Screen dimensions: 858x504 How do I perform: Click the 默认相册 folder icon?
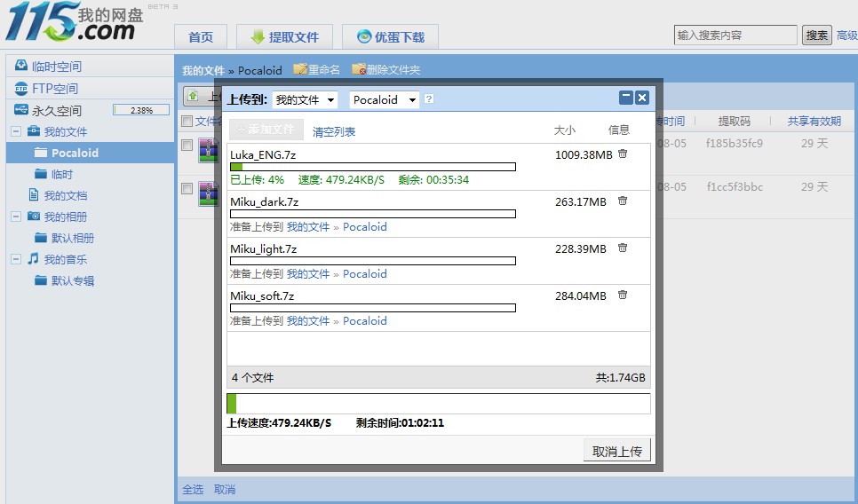41,237
